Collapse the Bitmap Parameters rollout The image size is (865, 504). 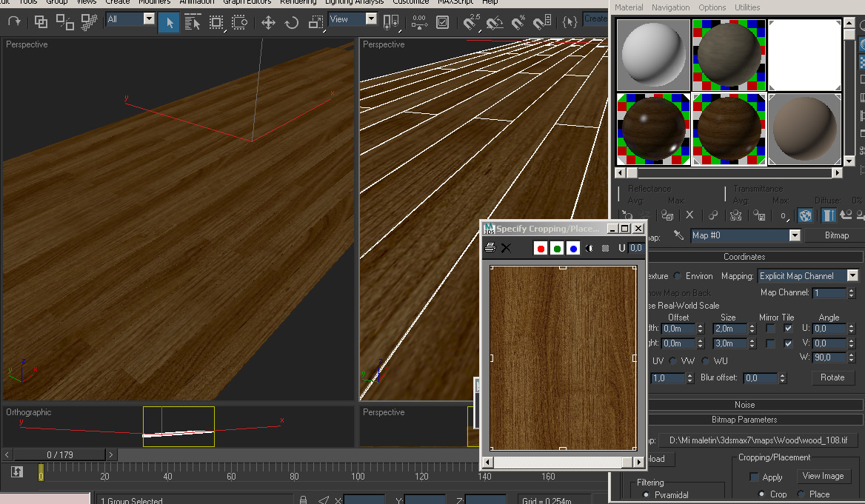[744, 420]
